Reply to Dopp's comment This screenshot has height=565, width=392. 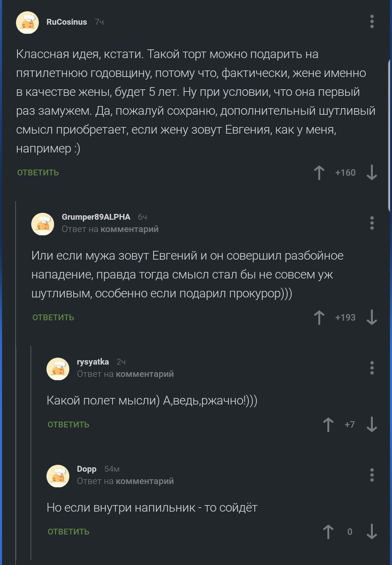pos(69,532)
